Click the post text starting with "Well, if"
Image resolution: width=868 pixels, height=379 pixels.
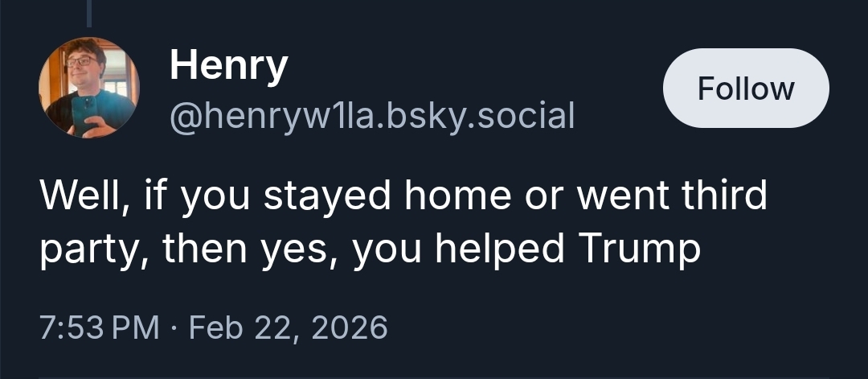tap(402, 196)
